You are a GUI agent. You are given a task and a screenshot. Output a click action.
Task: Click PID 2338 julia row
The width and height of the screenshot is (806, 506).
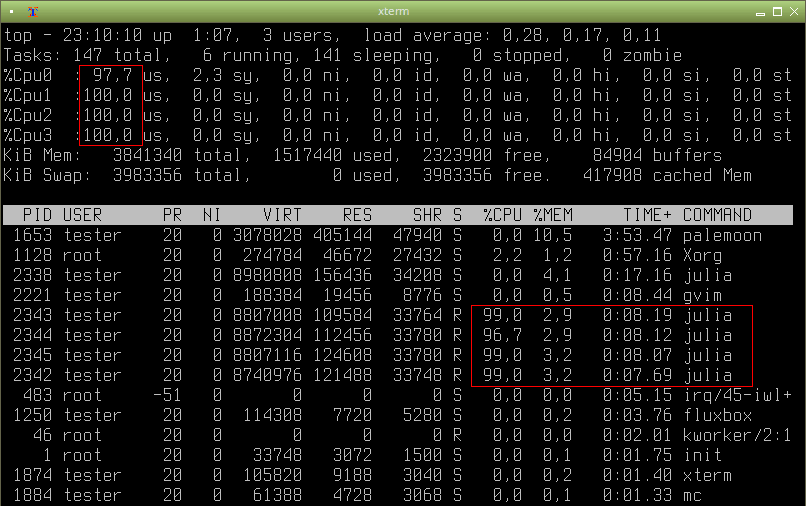(398, 275)
